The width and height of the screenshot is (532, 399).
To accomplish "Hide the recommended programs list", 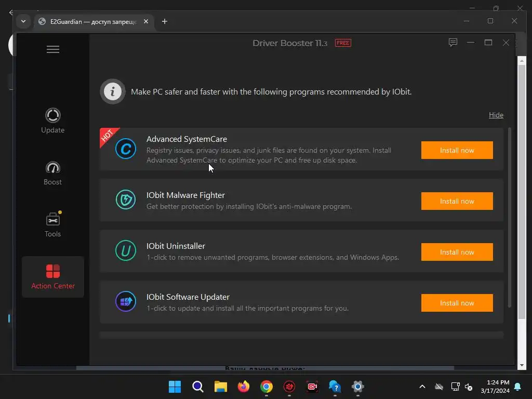I will click(496, 115).
